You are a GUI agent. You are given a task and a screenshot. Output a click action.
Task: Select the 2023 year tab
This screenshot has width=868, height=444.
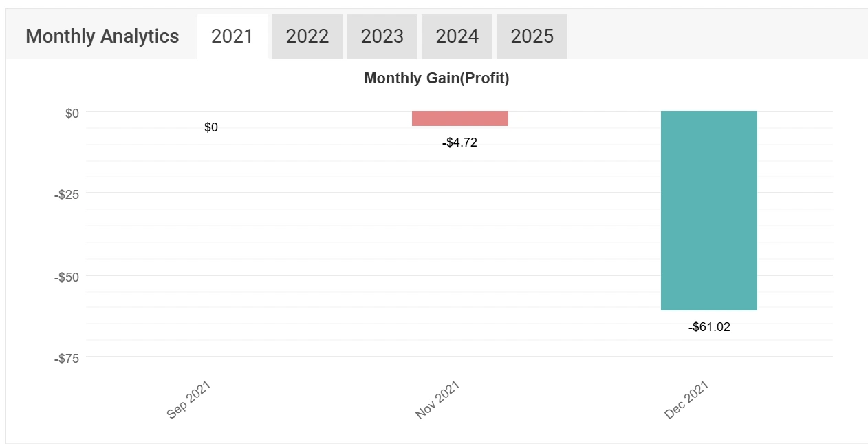click(382, 36)
